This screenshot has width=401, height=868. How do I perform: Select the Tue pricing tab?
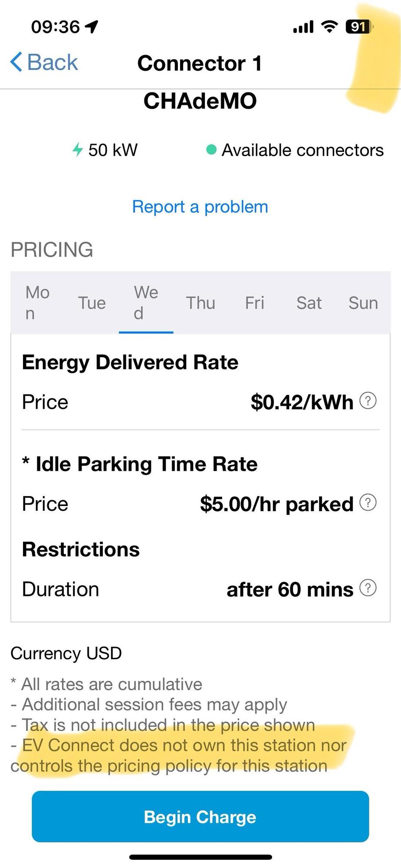click(92, 302)
